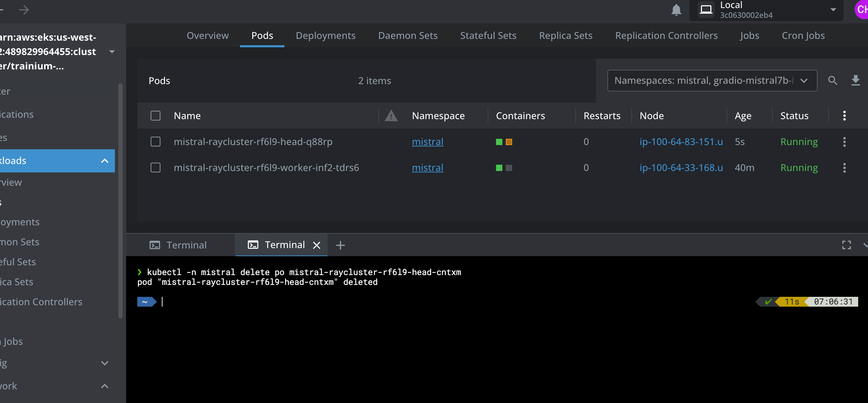Viewport: 868px width, 403px height.
Task: Open the Namespaces filter dropdown
Action: [x=712, y=81]
